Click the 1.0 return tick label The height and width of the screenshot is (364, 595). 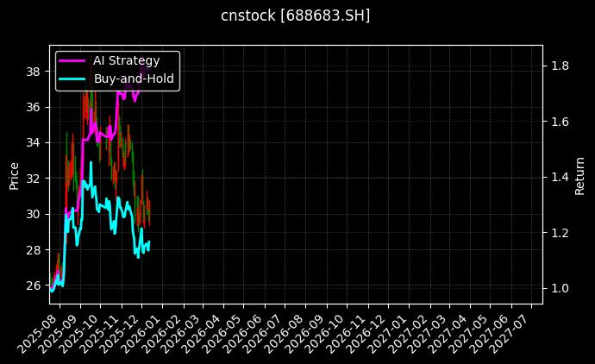[560, 288]
